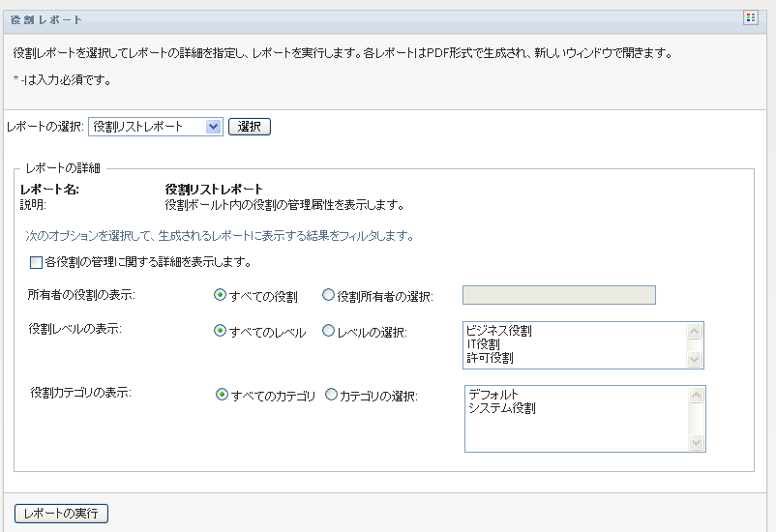Enable 各役割の管理に関する詳細を表示します checkbox
Viewport: 776px width, 532px height.
[37, 262]
